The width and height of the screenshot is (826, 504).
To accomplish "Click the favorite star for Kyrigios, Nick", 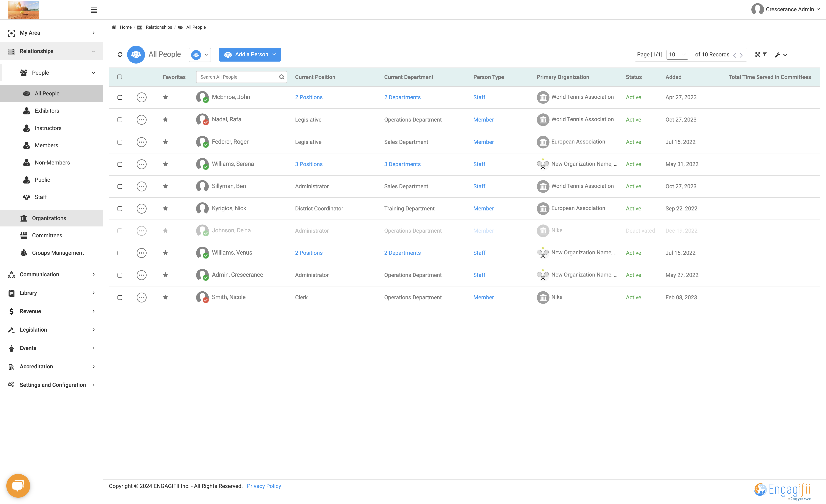I will [x=165, y=208].
